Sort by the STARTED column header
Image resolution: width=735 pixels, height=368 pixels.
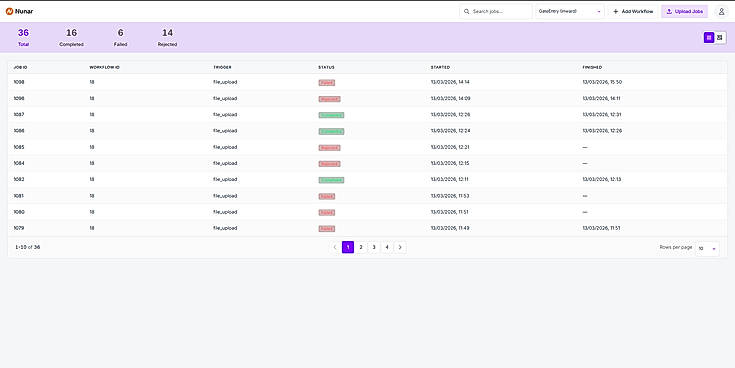point(440,68)
